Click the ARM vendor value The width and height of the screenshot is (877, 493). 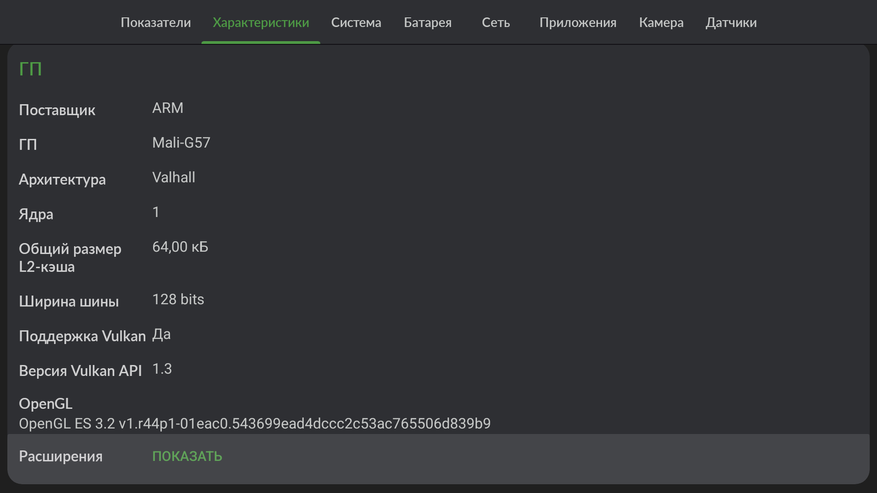167,108
